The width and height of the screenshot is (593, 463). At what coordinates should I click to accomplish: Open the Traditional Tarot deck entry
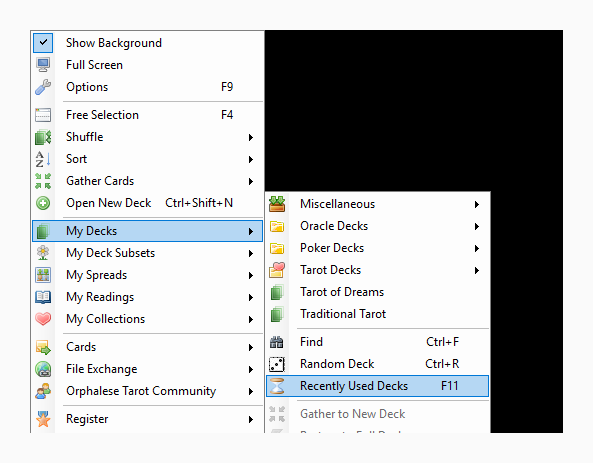(377, 314)
